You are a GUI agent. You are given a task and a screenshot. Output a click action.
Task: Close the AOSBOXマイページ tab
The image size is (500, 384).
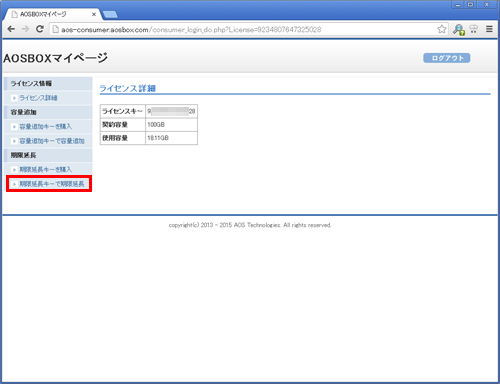[x=94, y=14]
